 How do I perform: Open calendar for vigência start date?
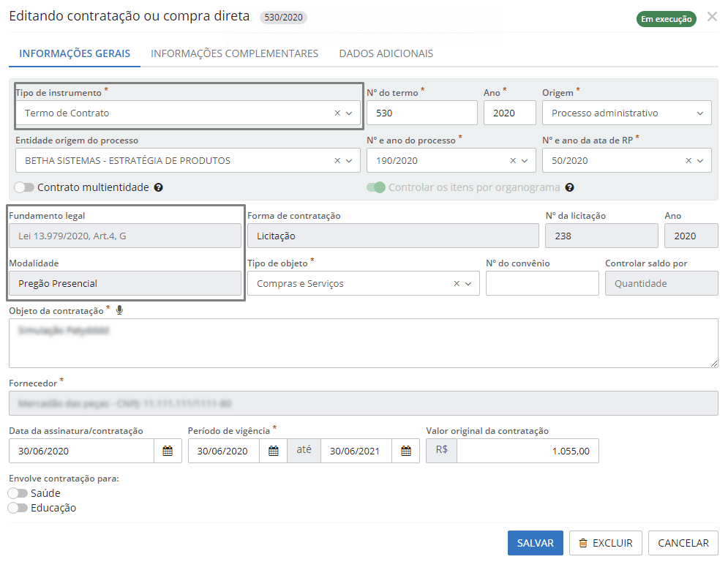[273, 452]
